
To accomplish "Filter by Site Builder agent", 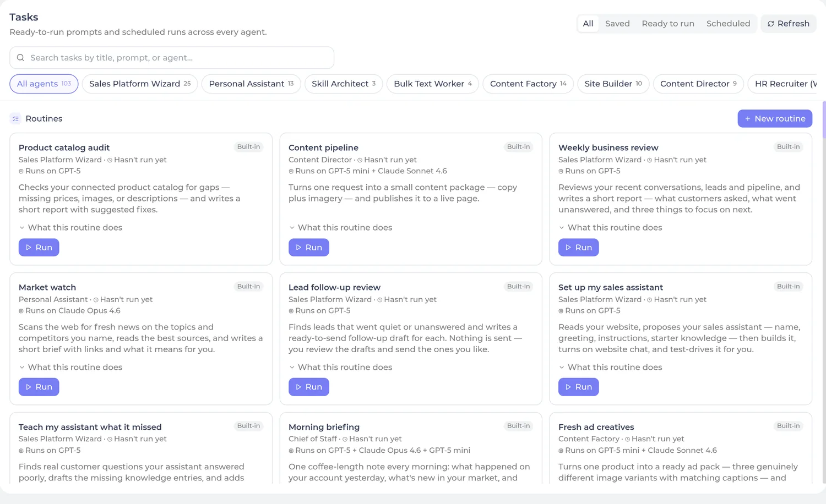I will click(613, 84).
